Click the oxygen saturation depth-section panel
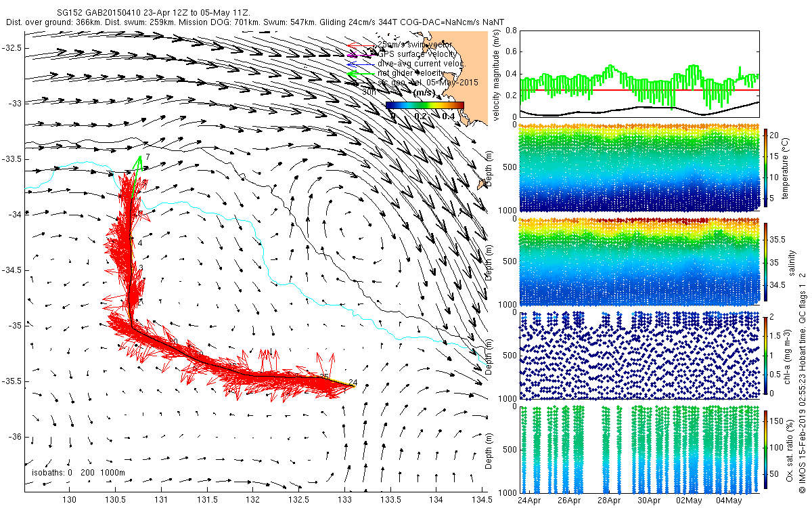 click(x=638, y=449)
